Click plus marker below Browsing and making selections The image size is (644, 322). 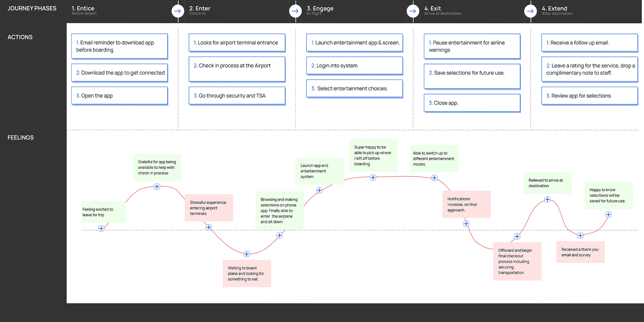[279, 235]
